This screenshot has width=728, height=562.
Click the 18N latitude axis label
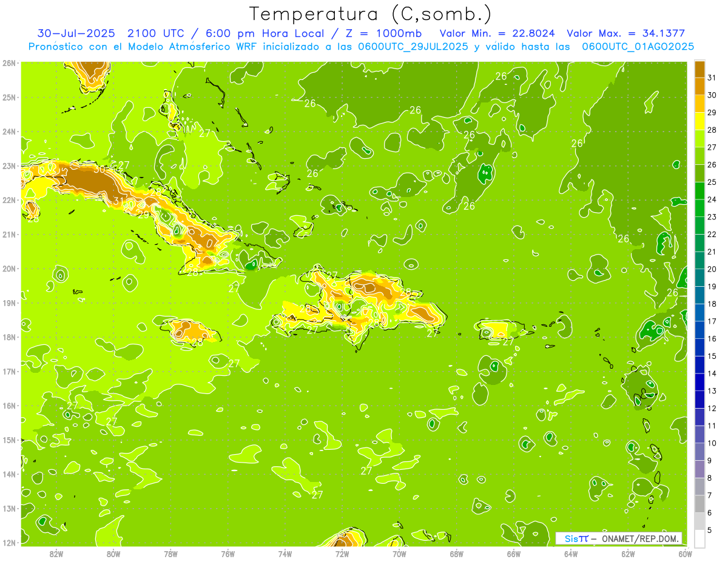pos(9,337)
